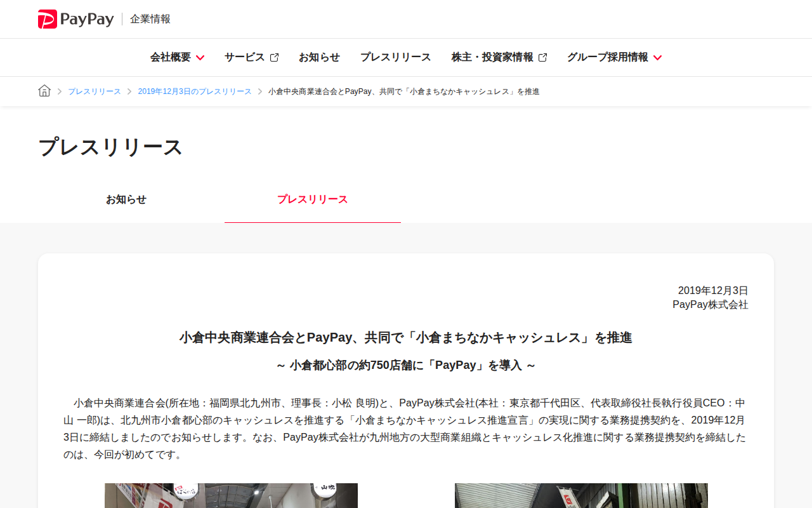Click the current-page breadcrumb text 小倉中央商業連合会とPayPay、共同で
This screenshot has width=812, height=508.
404,91
